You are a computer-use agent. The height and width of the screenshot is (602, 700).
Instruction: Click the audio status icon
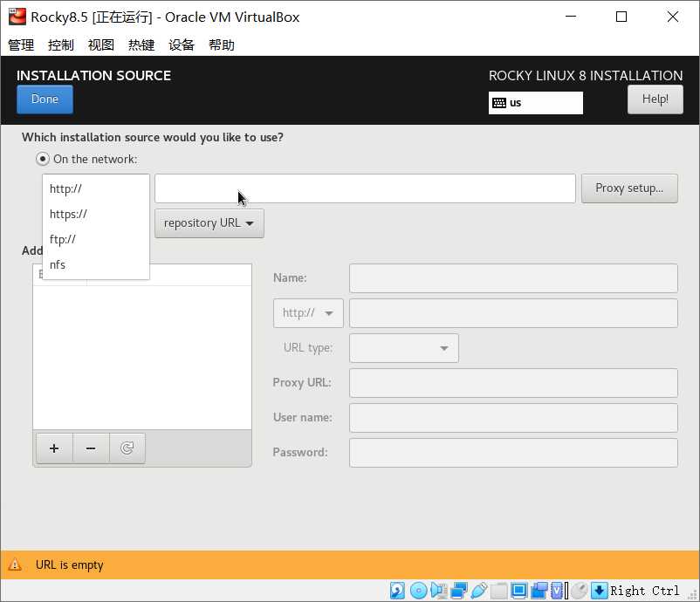point(438,591)
